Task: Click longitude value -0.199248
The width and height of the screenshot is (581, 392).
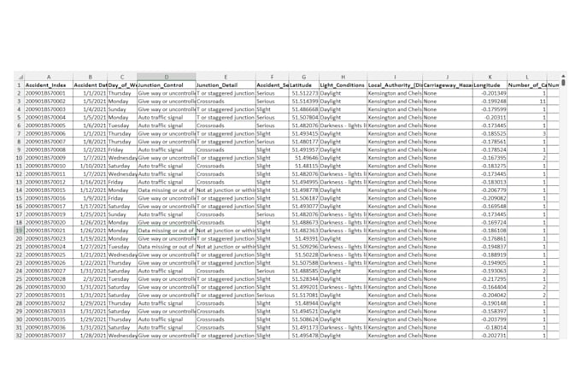Action: [490, 101]
